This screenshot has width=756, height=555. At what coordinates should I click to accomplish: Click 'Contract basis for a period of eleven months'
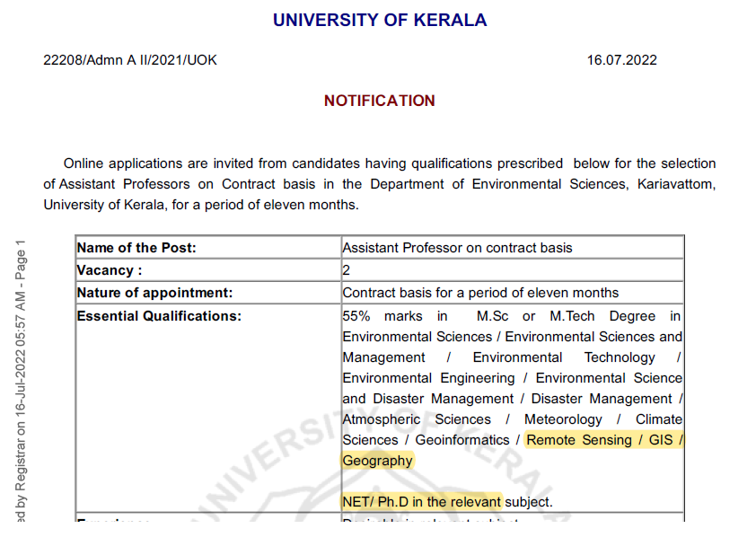tap(480, 293)
